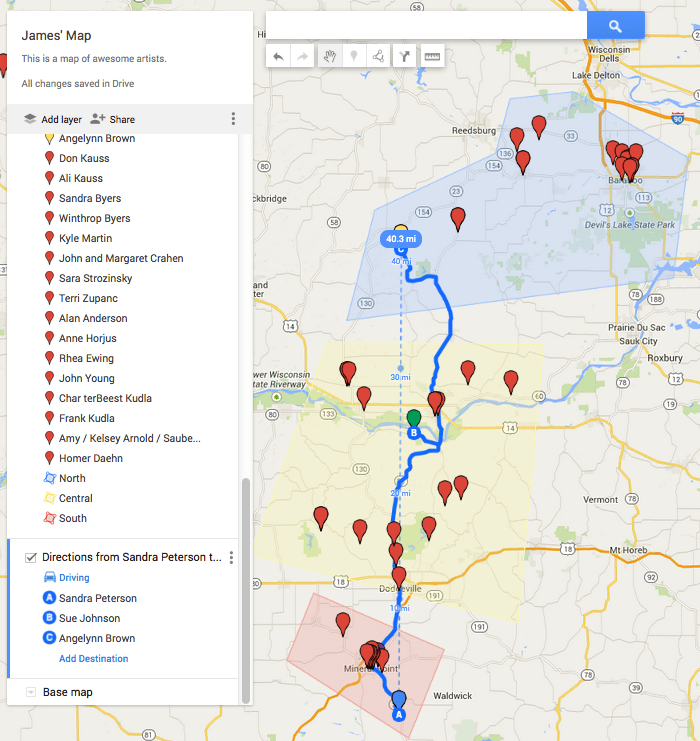This screenshot has height=741, width=700.
Task: Click the Directions from Sandra Peterson layer title
Action: coord(131,557)
